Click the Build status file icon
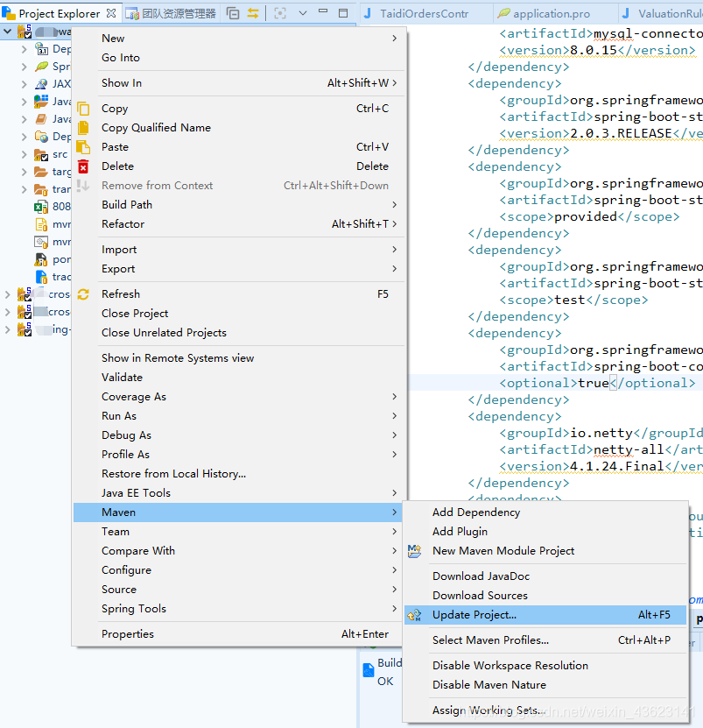The height and width of the screenshot is (728, 703). [x=369, y=670]
